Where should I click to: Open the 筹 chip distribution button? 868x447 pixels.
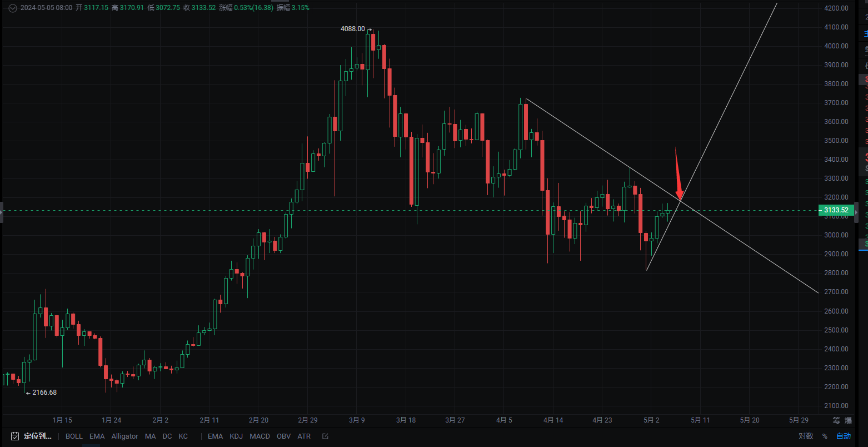[x=836, y=420]
